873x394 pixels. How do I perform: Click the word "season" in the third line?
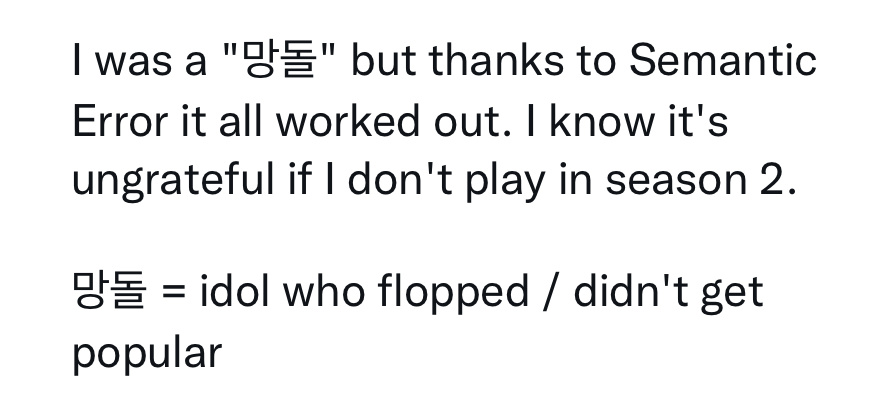tap(676, 181)
